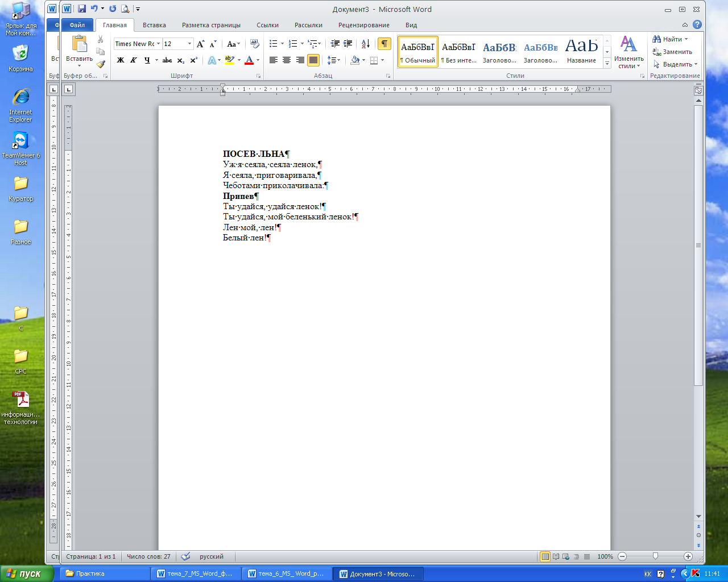Apply strikethrough formatting

coord(167,60)
